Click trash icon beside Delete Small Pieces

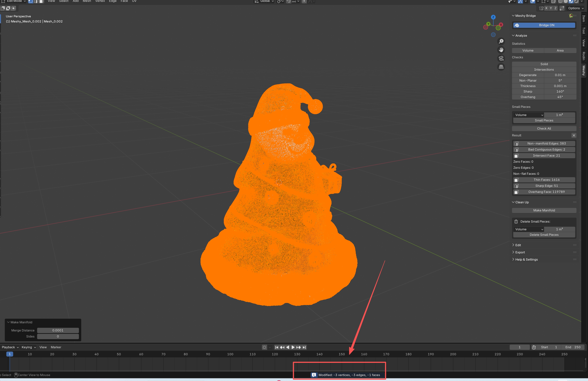(516, 221)
